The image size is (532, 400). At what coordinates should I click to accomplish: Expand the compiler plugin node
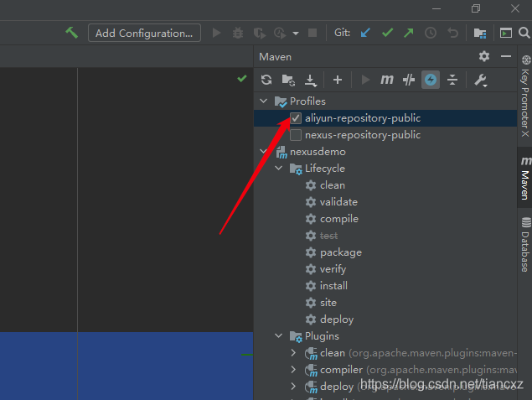click(x=293, y=370)
